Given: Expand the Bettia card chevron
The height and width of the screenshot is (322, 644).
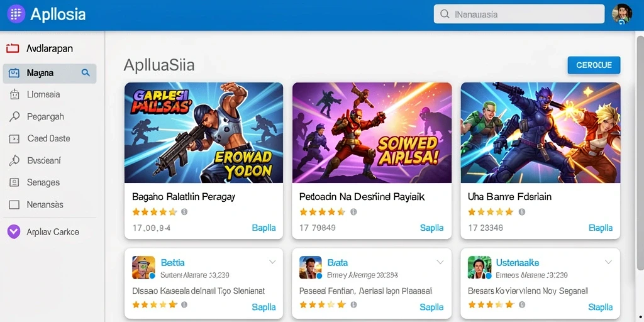Looking at the screenshot, I should pos(272,262).
